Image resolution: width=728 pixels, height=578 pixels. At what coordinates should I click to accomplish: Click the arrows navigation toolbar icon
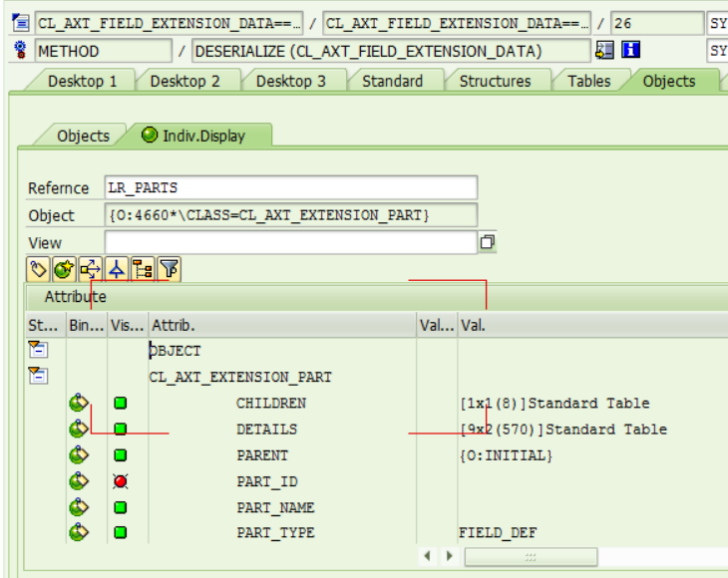click(90, 269)
